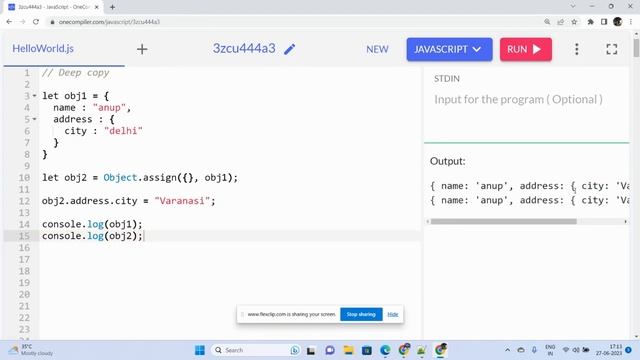Reload the onecompiler page

36,22
